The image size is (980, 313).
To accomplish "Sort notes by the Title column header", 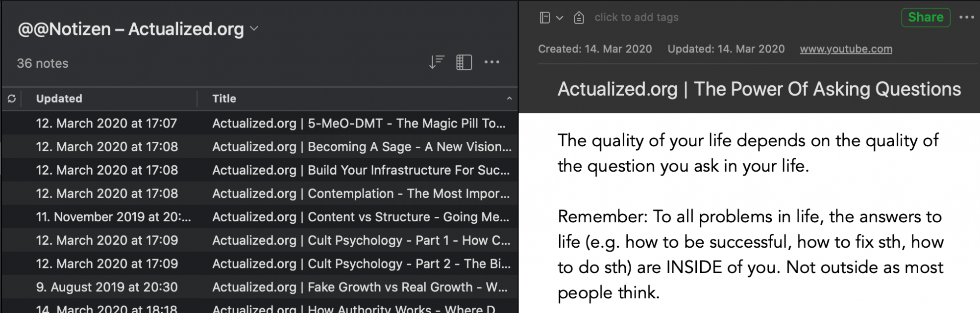I will [224, 99].
